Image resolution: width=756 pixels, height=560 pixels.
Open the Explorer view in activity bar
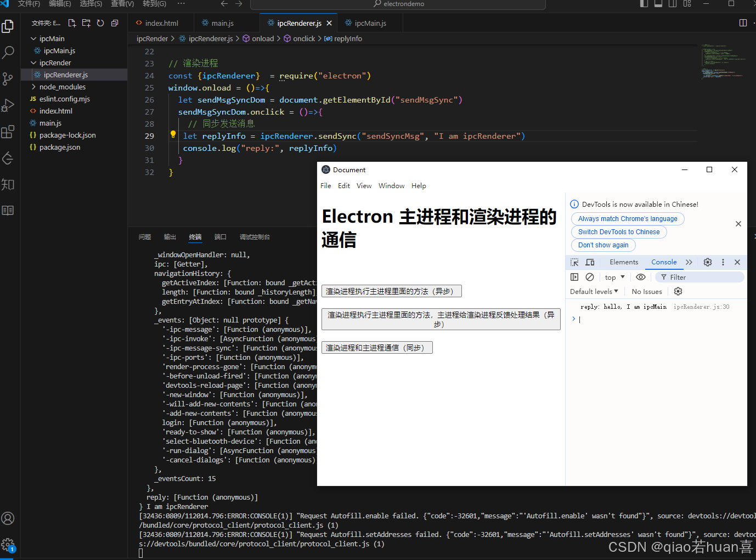[x=8, y=26]
